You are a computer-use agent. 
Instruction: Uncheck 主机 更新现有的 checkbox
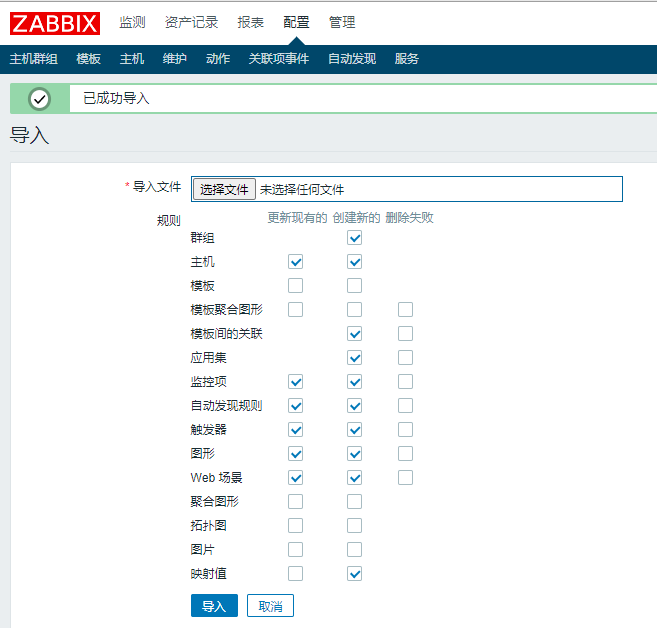click(x=295, y=262)
